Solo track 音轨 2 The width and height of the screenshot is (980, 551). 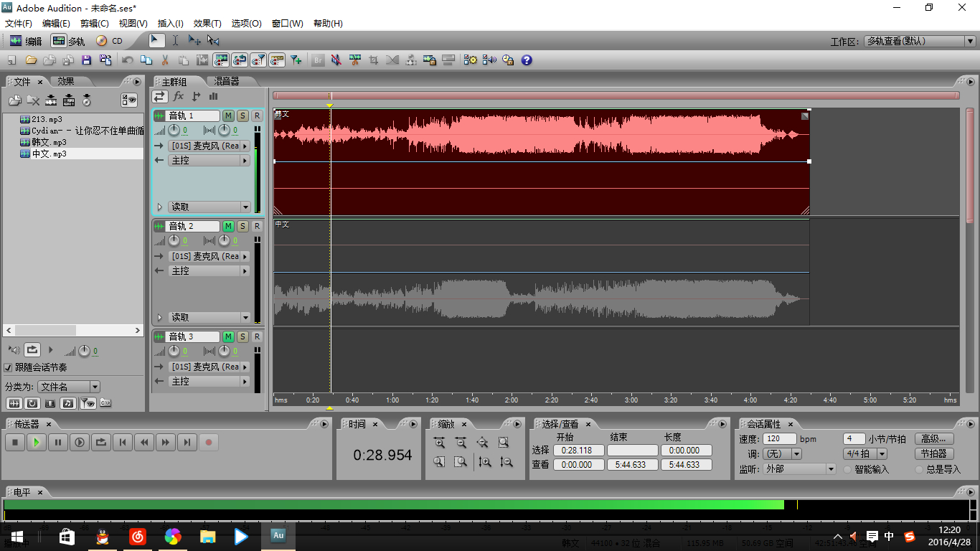pos(242,226)
